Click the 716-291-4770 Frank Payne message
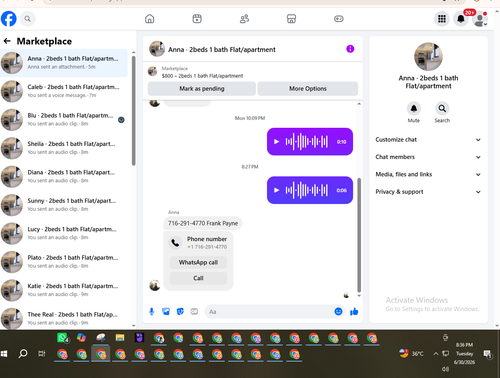The image size is (500, 378). click(x=203, y=223)
